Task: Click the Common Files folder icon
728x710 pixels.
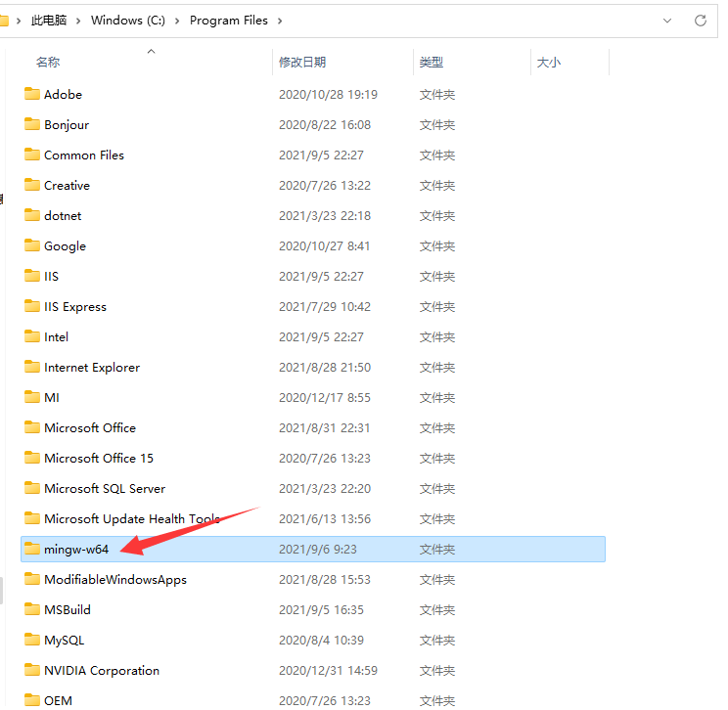Action: point(32,155)
